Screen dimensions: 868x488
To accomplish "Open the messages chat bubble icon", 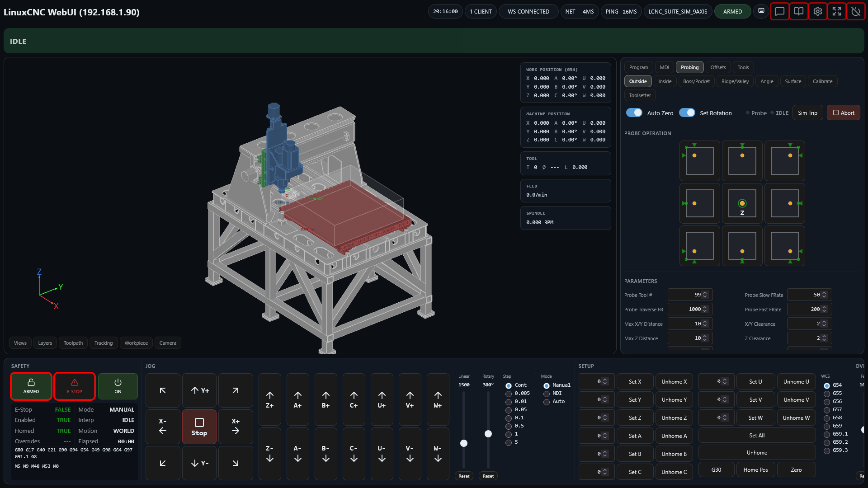I will click(779, 12).
